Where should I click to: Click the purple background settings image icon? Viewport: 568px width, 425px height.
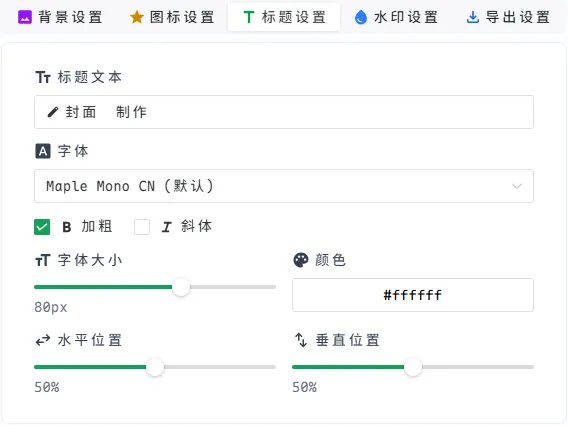25,17
